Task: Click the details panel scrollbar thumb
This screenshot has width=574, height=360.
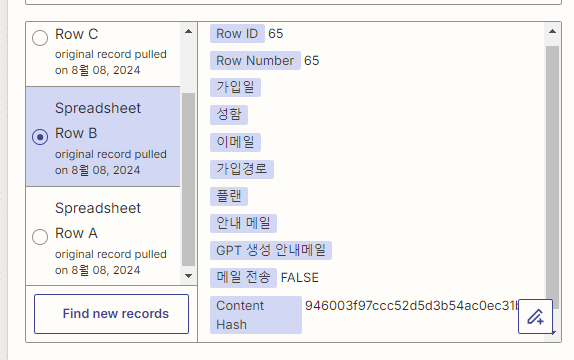Action: [552, 178]
